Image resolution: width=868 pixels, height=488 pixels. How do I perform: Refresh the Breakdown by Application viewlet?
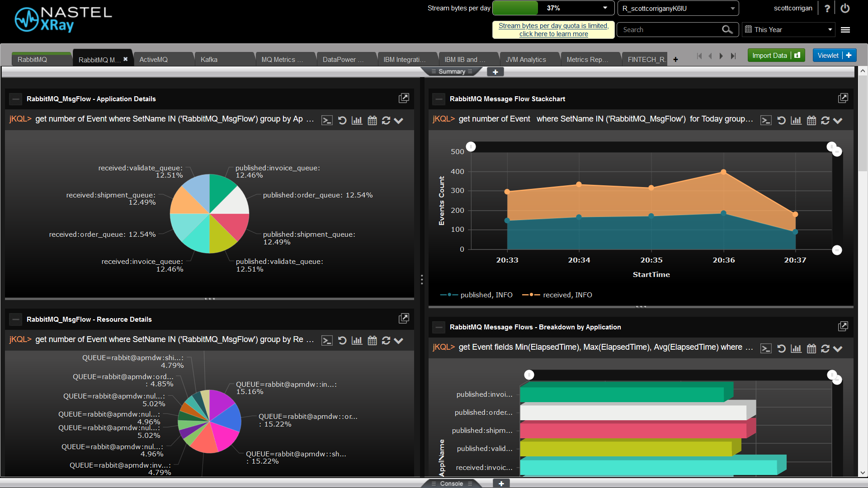tap(825, 349)
